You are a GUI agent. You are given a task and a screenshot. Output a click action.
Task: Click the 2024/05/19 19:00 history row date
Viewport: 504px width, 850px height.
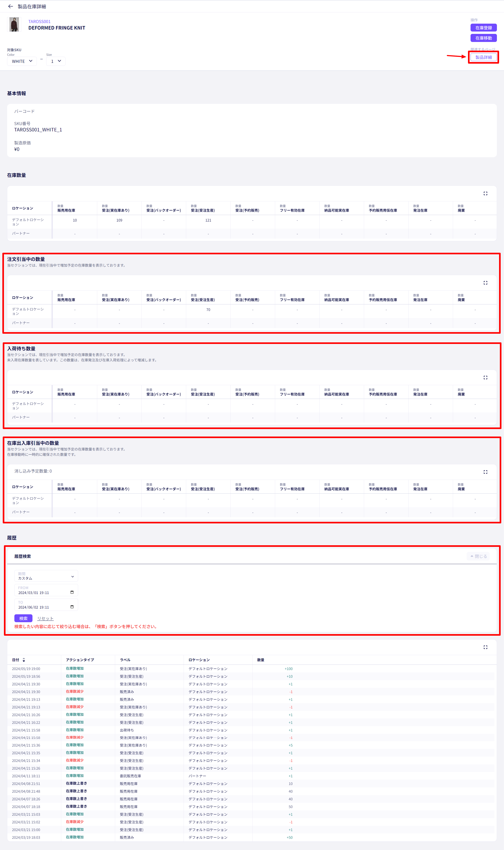click(26, 669)
